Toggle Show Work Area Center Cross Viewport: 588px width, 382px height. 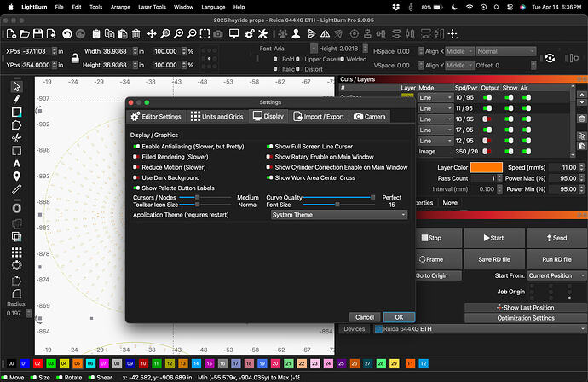(269, 177)
